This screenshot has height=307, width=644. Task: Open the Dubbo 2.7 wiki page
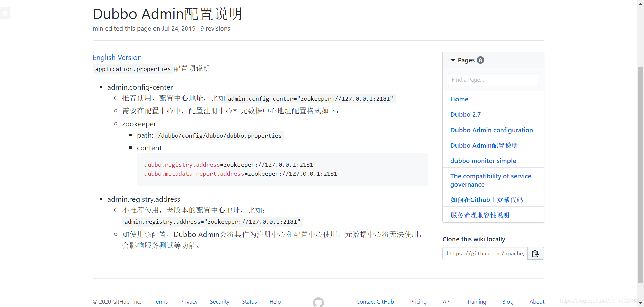466,115
